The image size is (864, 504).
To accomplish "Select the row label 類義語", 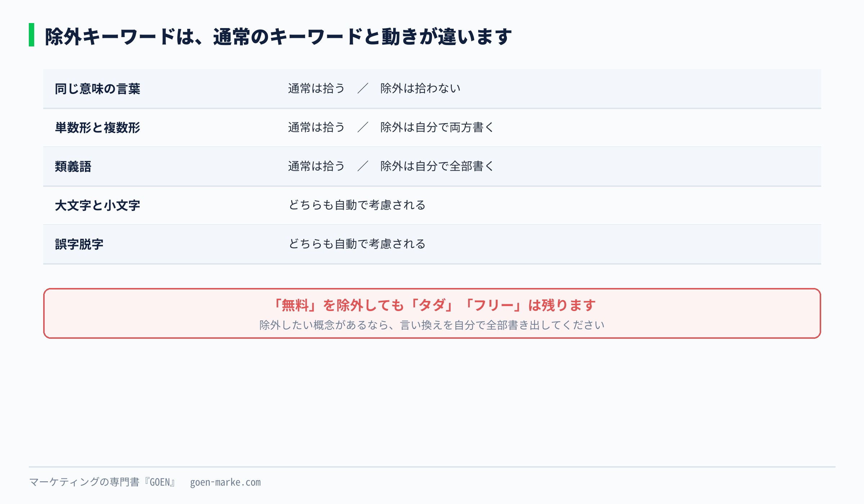I will [73, 166].
